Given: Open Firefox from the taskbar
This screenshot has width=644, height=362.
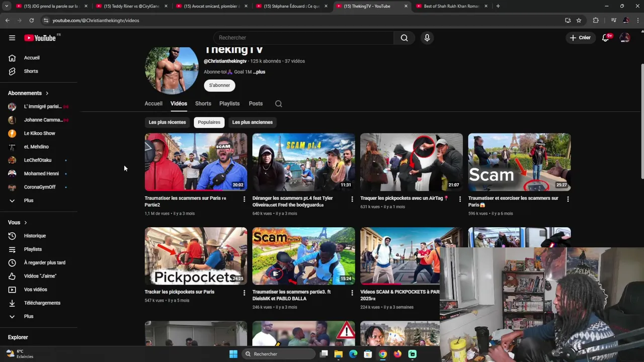Looking at the screenshot, I should pos(397,354).
